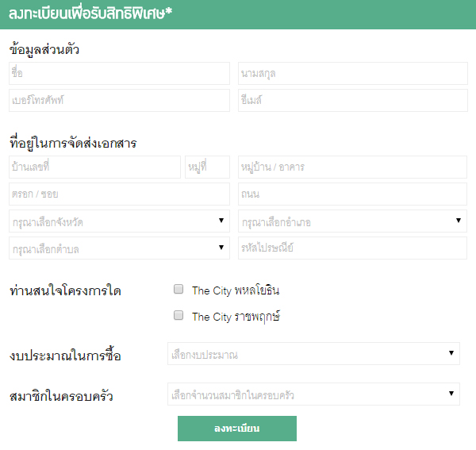Select the หมู่ที่ input field
Image resolution: width=476 pixels, height=450 pixels.
207,167
